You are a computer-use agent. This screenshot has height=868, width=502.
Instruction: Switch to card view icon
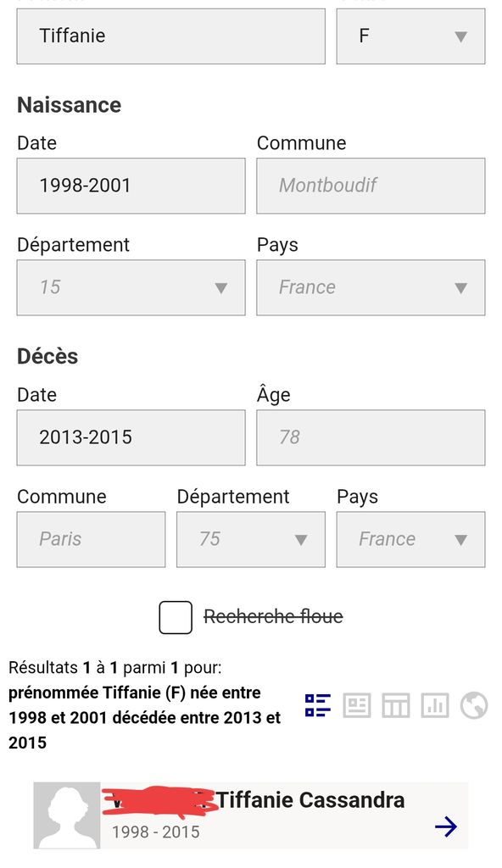point(357,705)
